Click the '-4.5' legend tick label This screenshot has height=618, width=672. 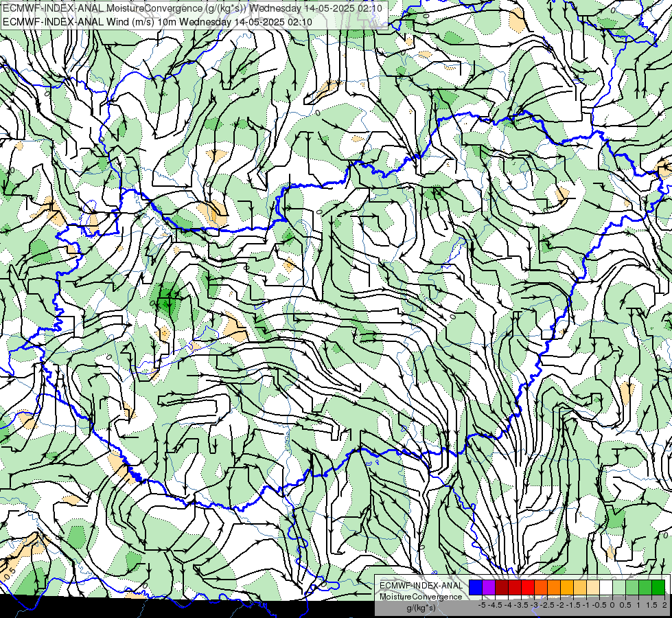pyautogui.click(x=495, y=605)
